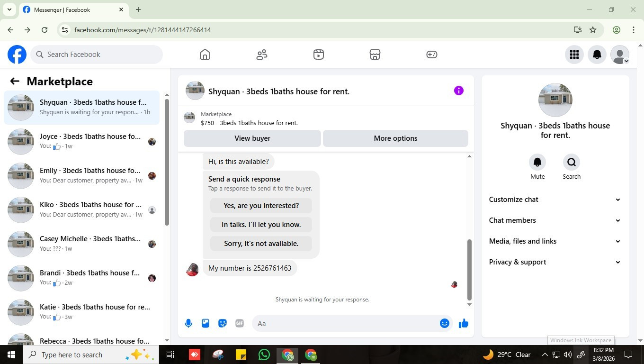Search in conversation magnifier icon
Screen dimensions: 644x364
572,162
